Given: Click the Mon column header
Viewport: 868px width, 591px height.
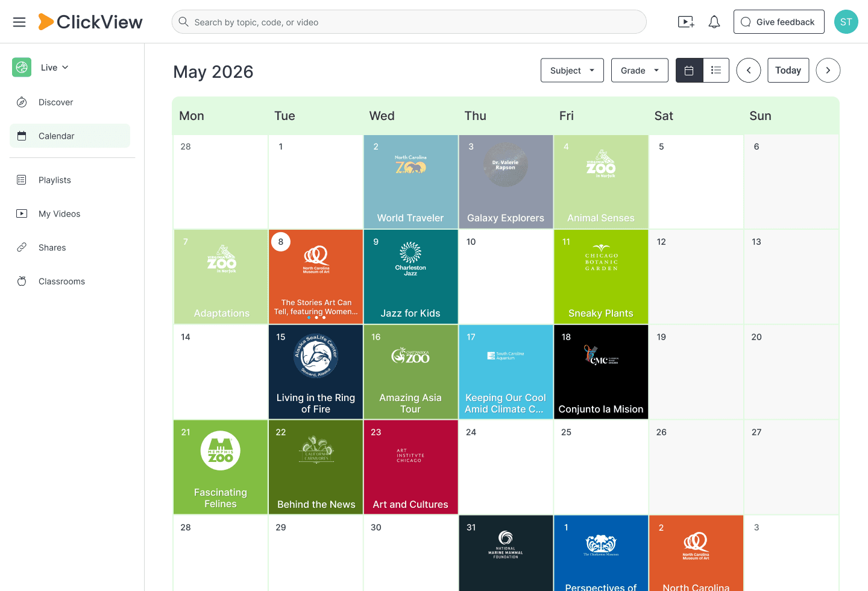Looking at the screenshot, I should coord(192,116).
